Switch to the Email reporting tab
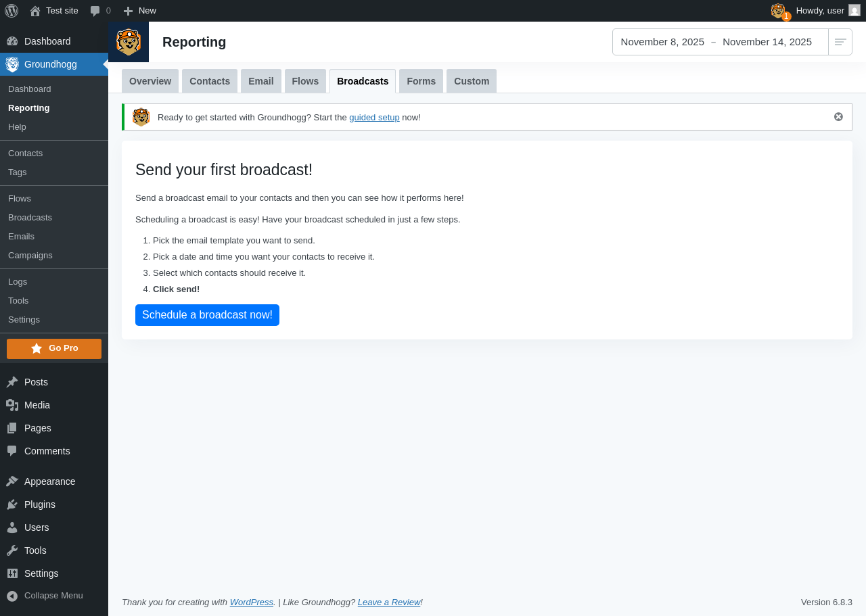866x616 pixels. [x=261, y=81]
